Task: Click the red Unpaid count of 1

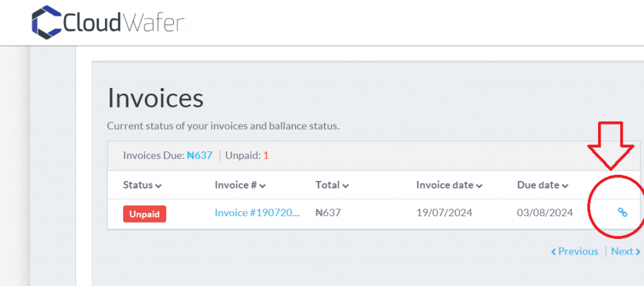Action: (266, 155)
